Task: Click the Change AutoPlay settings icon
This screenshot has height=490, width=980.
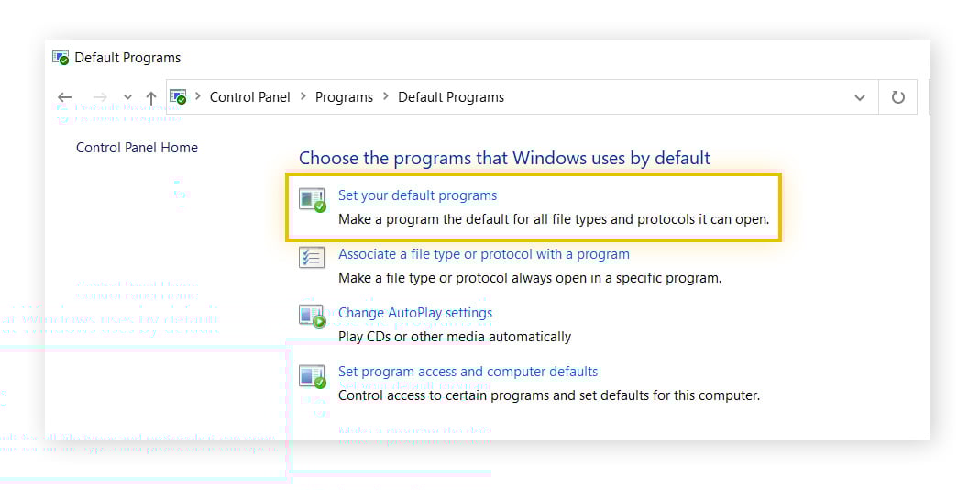Action: [x=313, y=317]
